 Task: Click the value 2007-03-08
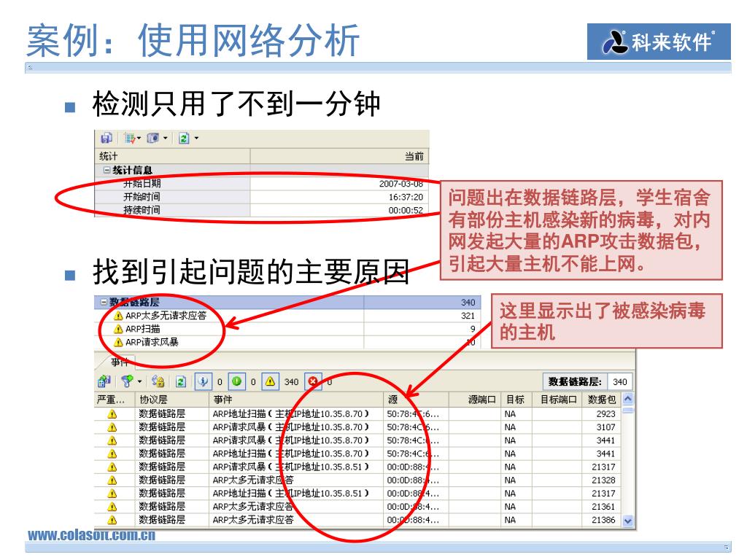[x=401, y=183]
